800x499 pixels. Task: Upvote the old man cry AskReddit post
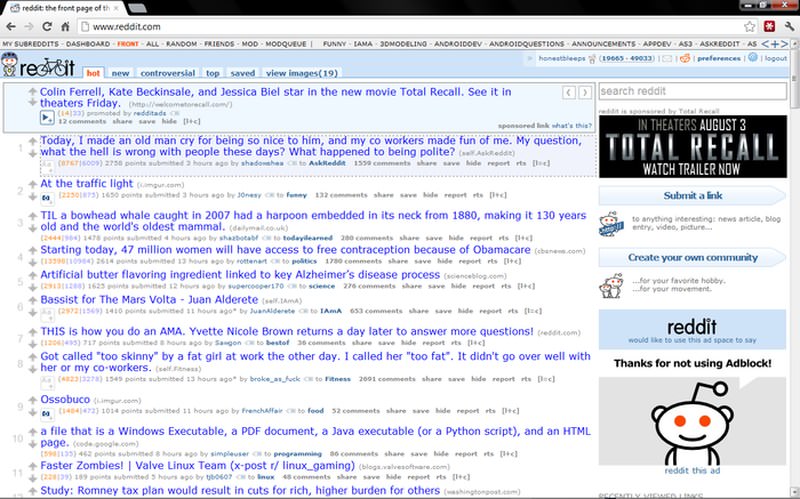point(32,141)
